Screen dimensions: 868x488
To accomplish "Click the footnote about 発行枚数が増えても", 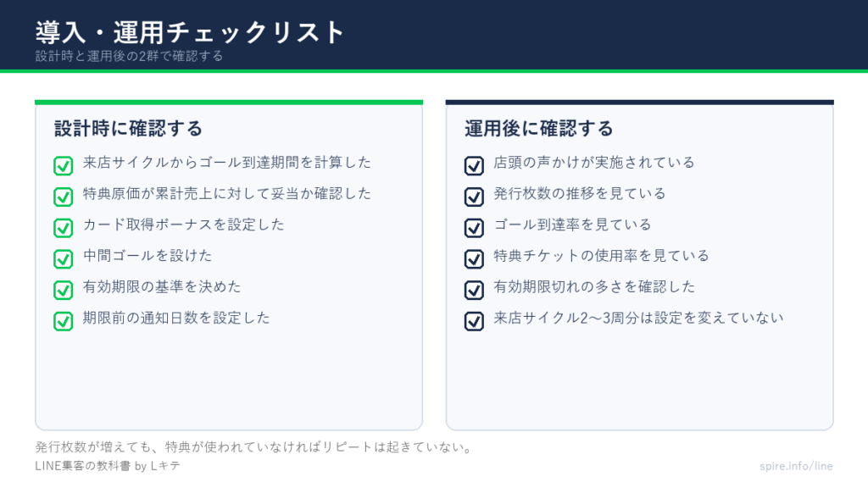I will [x=253, y=447].
